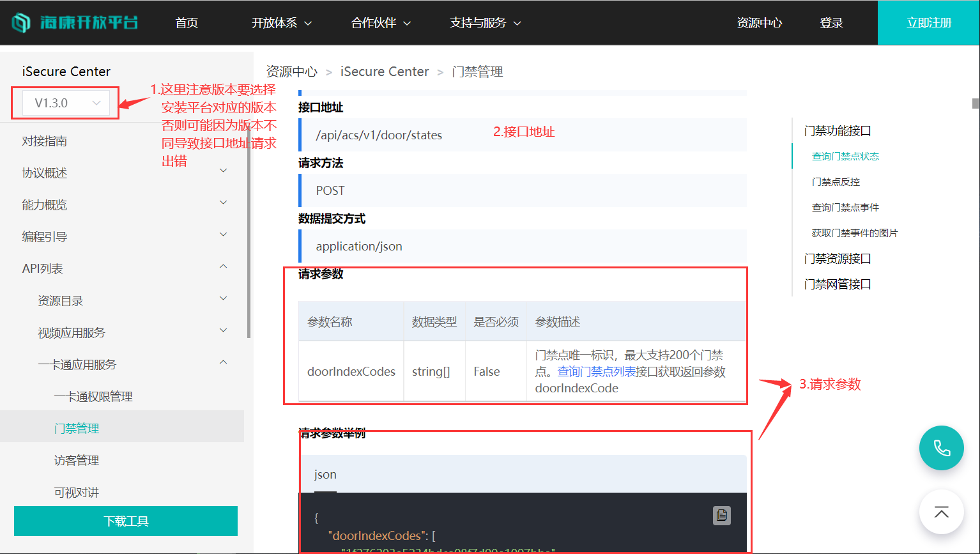The width and height of the screenshot is (980, 554).
Task: Click the back-to-top arrow button
Action: click(942, 512)
